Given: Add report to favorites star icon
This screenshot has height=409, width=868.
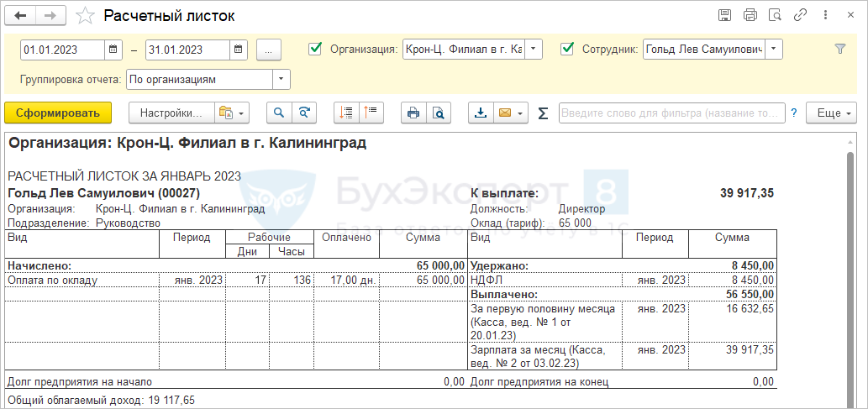Looking at the screenshot, I should pos(84,16).
